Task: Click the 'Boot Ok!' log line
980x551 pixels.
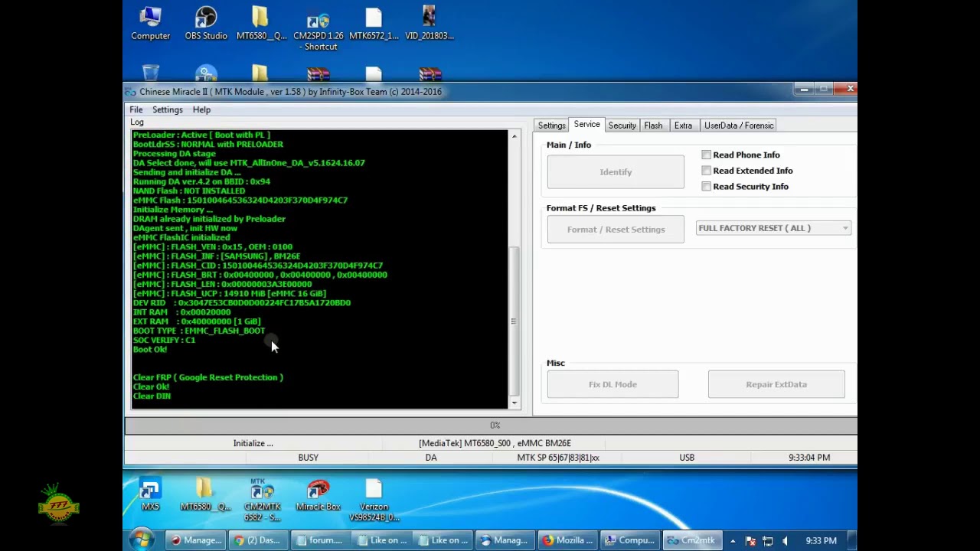Action: pyautogui.click(x=150, y=350)
